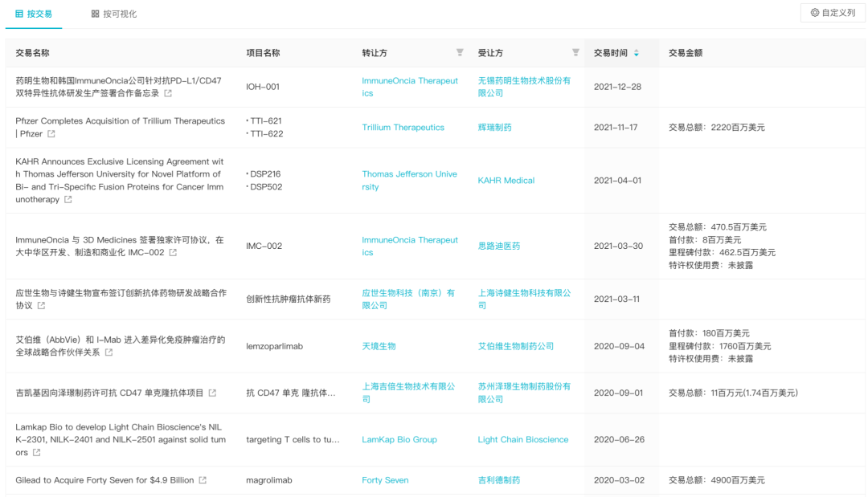Image resolution: width=868 pixels, height=497 pixels.
Task: Select date 2021-04-01
Action: click(x=617, y=180)
